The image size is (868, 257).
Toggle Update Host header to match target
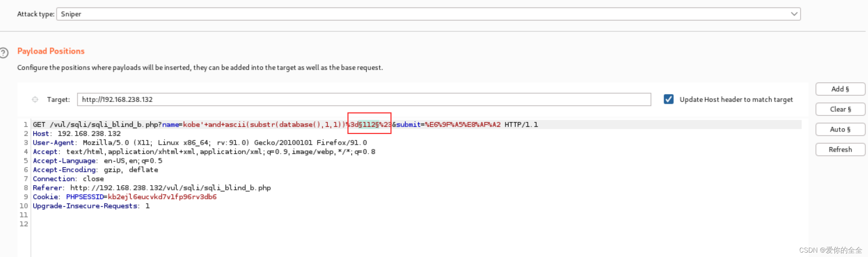pyautogui.click(x=669, y=99)
